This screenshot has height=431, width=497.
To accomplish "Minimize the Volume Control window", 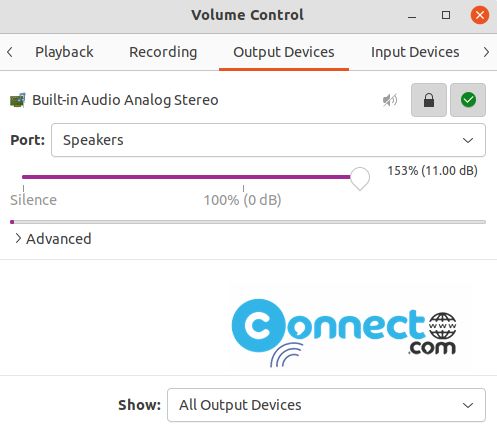I will tap(412, 15).
